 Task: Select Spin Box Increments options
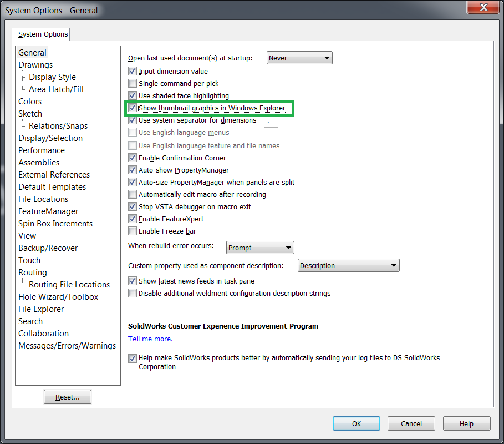pyautogui.click(x=55, y=224)
